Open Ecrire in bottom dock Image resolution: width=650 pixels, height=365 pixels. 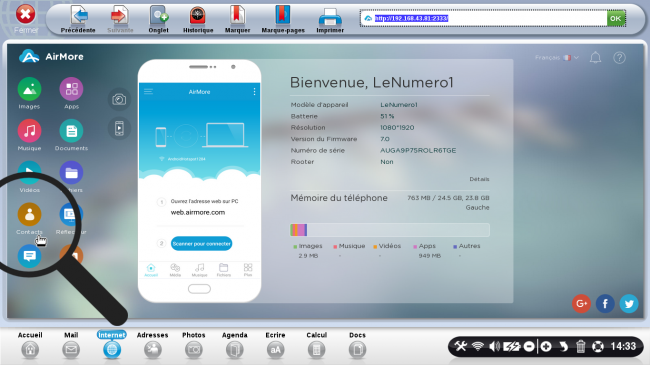pos(275,345)
